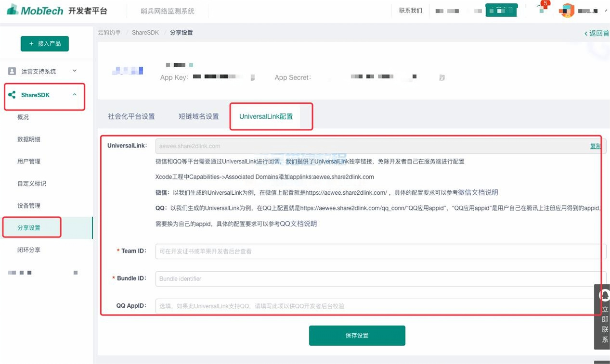Image resolution: width=610 pixels, height=364 pixels.
Task: Click 分享设置 in the breadcrumb
Action: tap(182, 33)
